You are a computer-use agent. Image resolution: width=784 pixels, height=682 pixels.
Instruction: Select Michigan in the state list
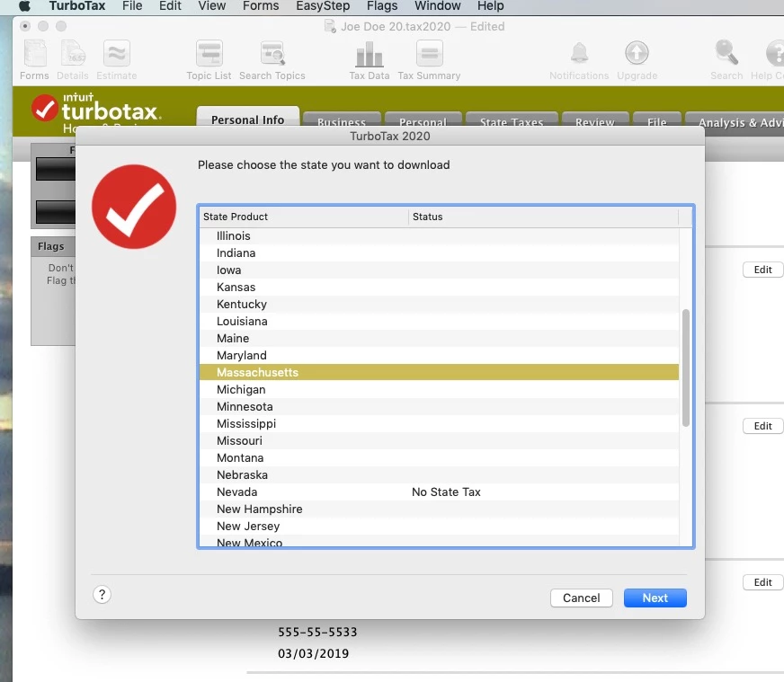click(439, 390)
